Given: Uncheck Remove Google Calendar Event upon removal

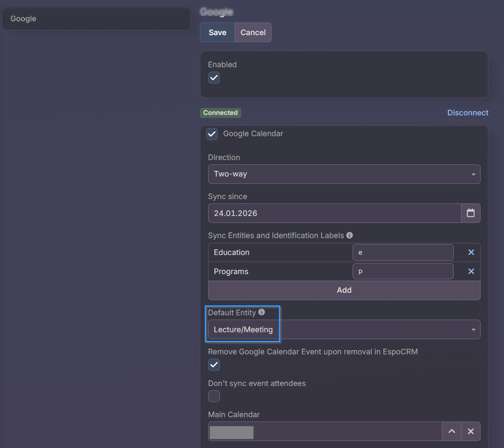Looking at the screenshot, I should 214,365.
